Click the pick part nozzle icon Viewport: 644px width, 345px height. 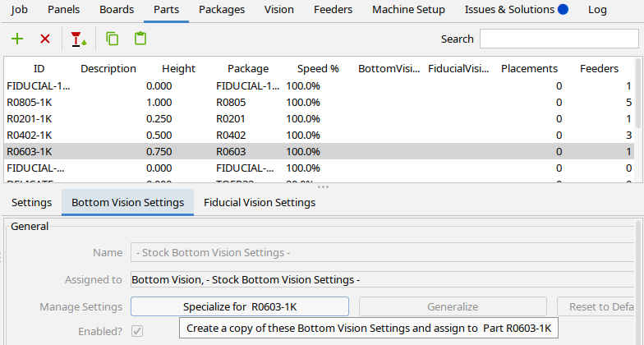(78, 39)
